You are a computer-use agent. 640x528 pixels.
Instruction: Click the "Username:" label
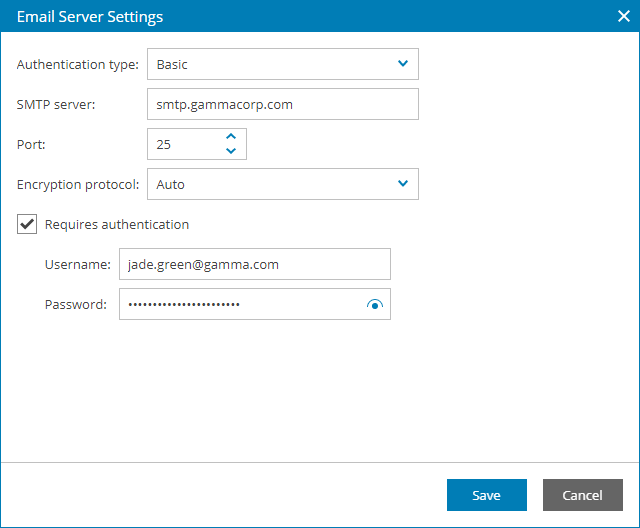click(x=76, y=265)
